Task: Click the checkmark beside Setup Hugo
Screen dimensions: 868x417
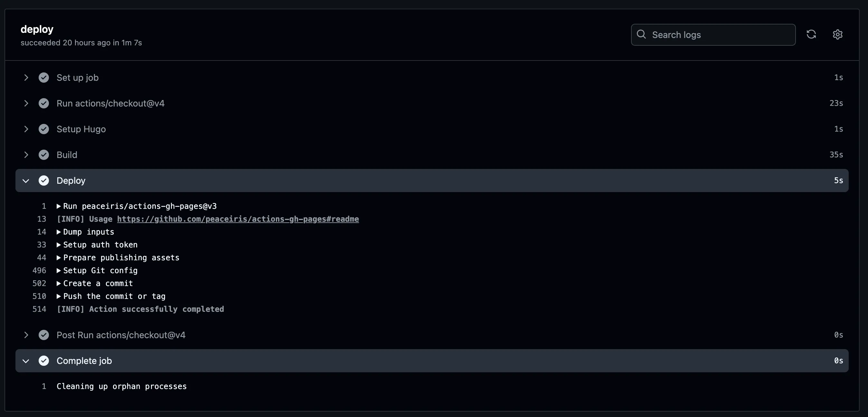Action: tap(44, 129)
